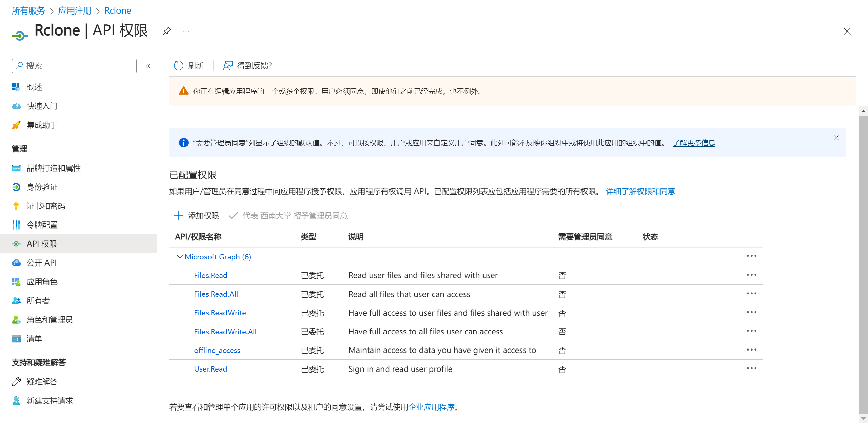Open the 企业应用程序 link
This screenshot has height=423, width=868.
tap(431, 407)
